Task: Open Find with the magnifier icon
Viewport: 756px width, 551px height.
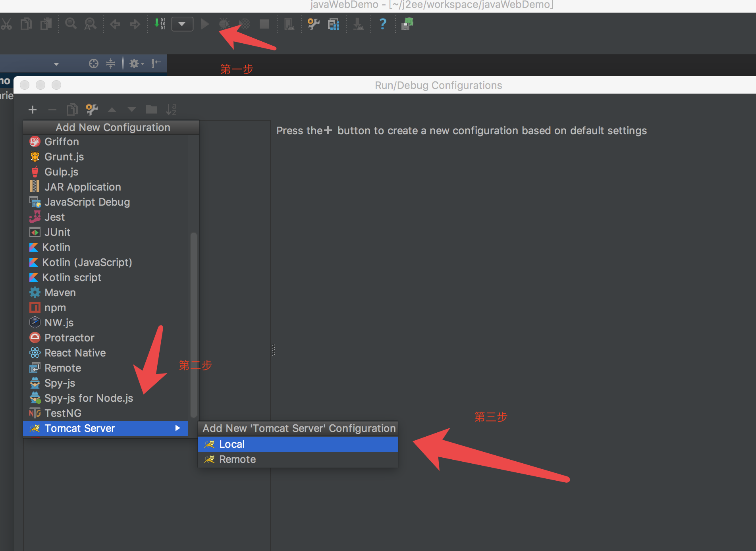Action: pos(71,24)
